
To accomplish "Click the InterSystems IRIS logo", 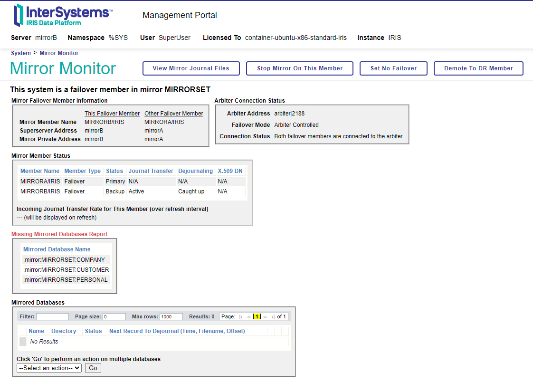I will coord(63,15).
